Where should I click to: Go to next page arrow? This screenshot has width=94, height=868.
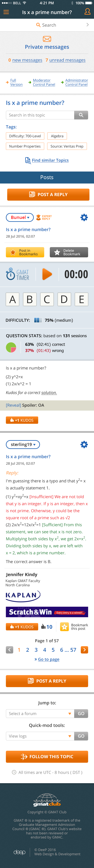(84, 650)
